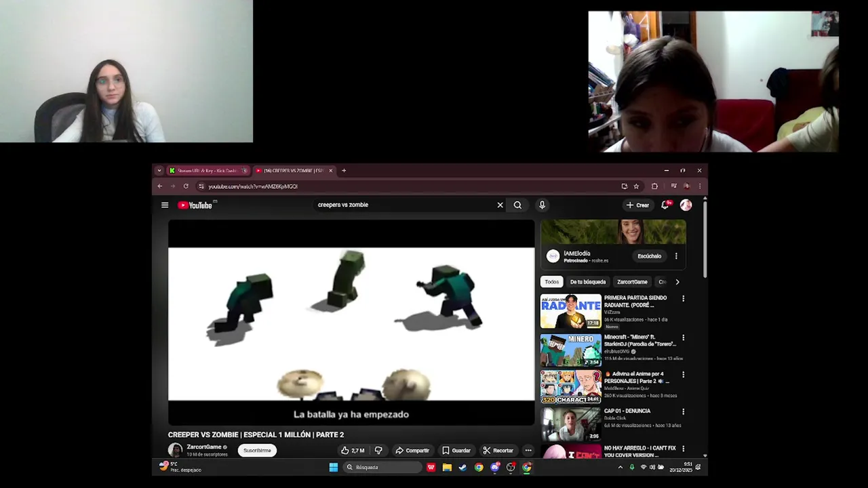Open a new Chrome tab
This screenshot has height=488, width=868.
coord(344,171)
